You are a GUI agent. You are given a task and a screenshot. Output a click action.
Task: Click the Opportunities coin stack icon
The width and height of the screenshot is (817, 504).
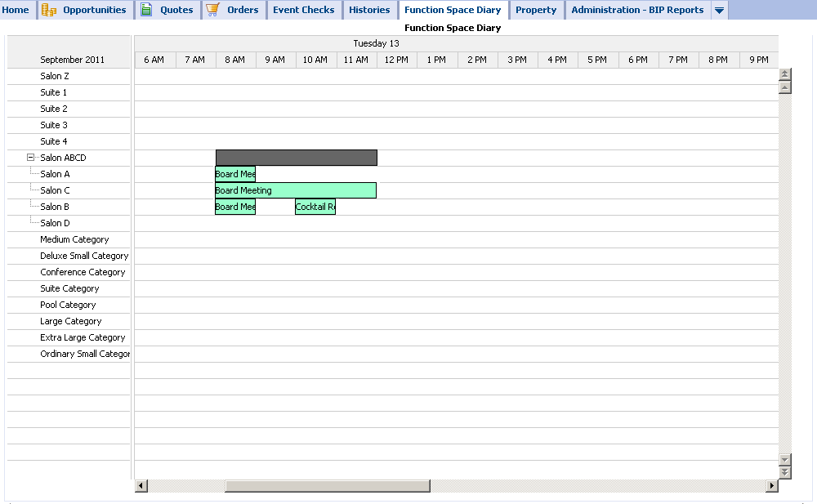(x=50, y=10)
